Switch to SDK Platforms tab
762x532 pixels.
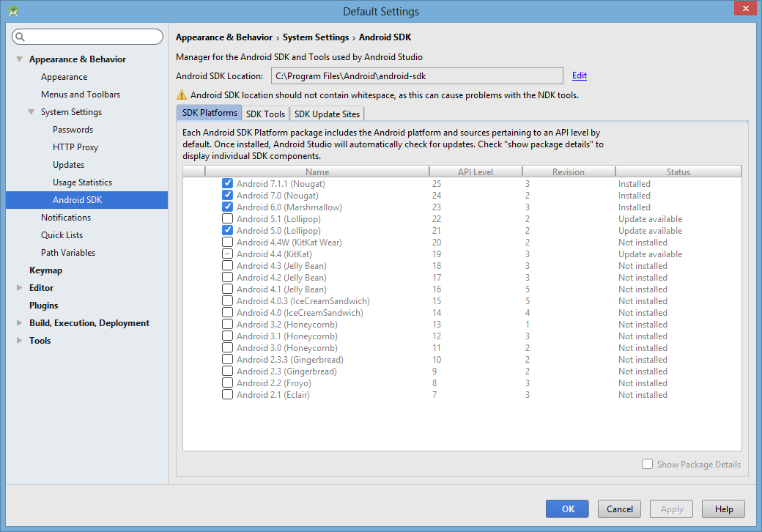pos(209,113)
